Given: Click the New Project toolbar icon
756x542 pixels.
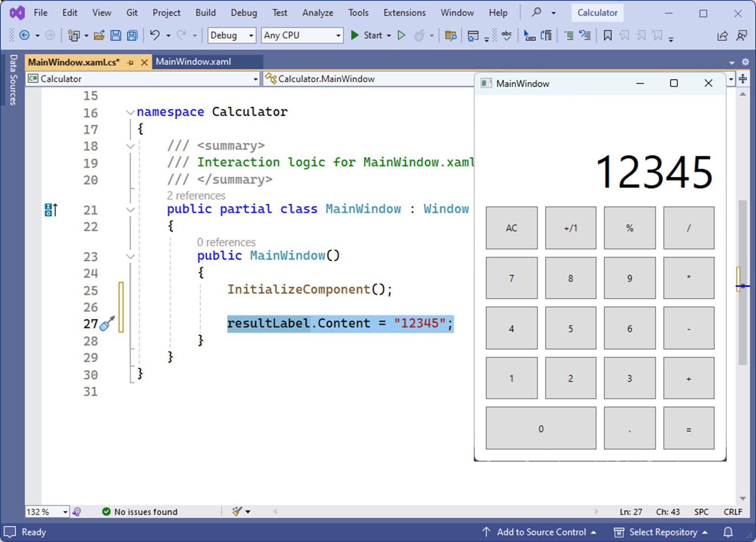Looking at the screenshot, I should coord(74,35).
